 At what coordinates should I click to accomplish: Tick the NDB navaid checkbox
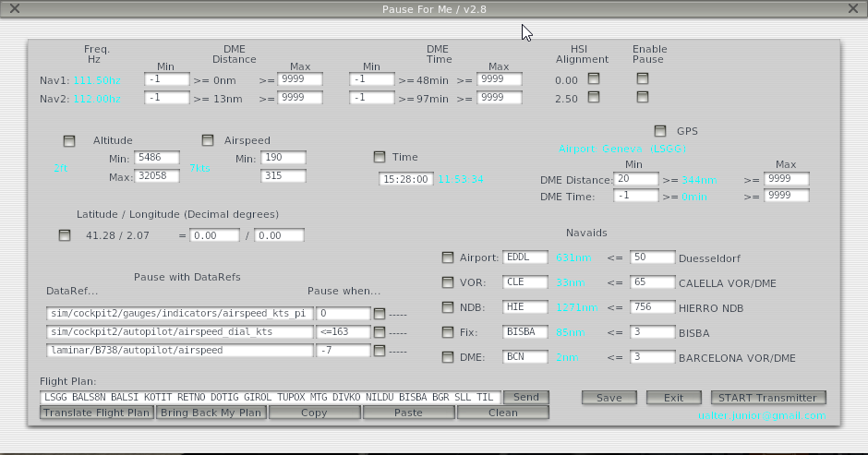click(448, 307)
